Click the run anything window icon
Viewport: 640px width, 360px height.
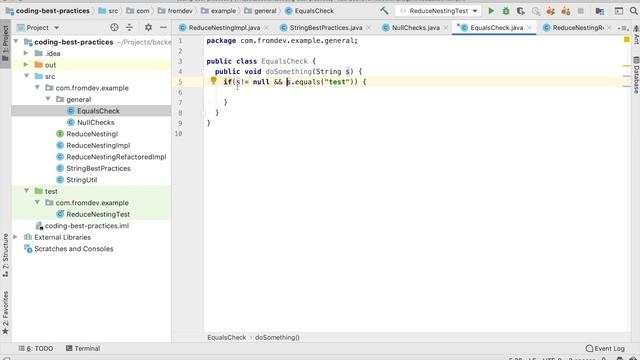pos(619,11)
